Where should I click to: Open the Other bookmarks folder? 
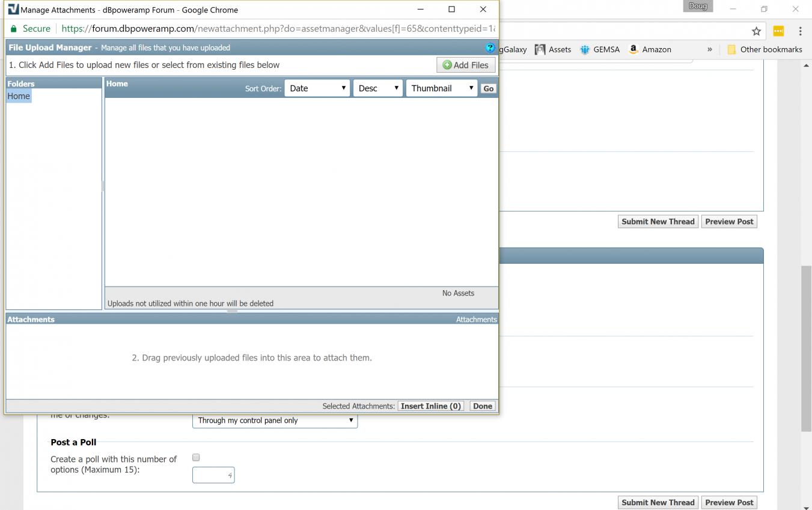click(764, 49)
